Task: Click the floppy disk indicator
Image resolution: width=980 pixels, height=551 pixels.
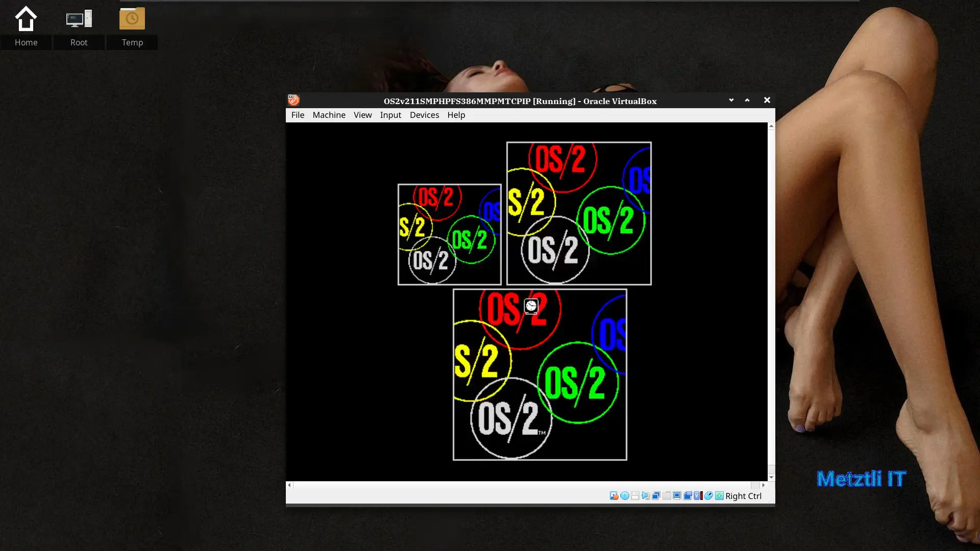Action: [x=635, y=496]
